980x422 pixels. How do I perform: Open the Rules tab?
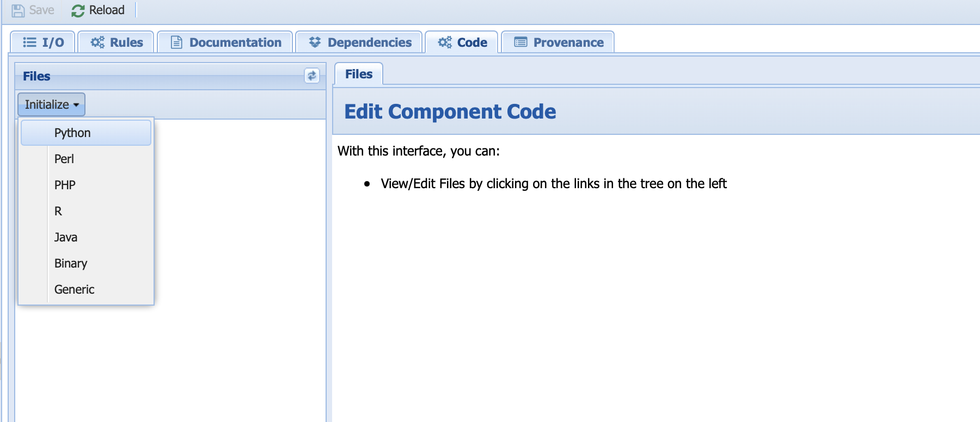(117, 42)
